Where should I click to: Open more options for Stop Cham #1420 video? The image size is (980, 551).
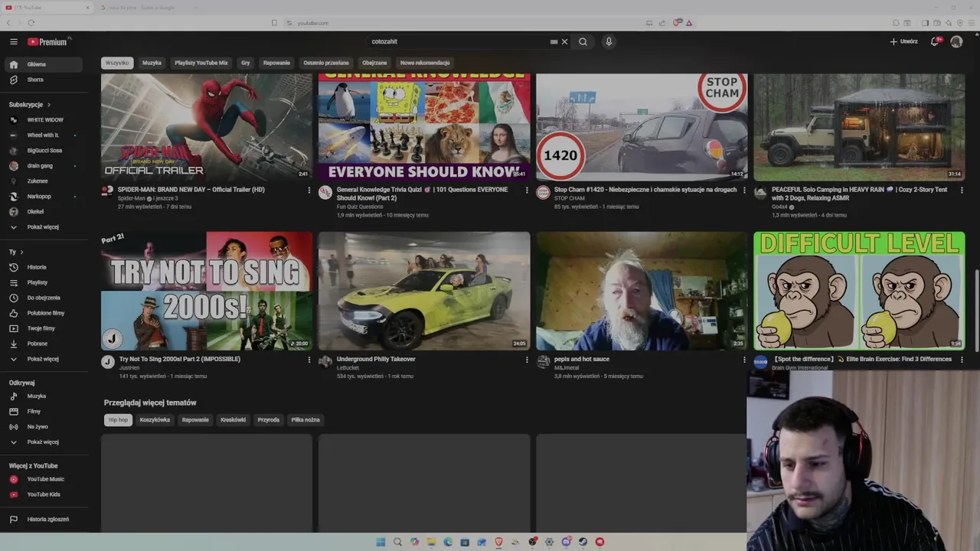click(744, 190)
